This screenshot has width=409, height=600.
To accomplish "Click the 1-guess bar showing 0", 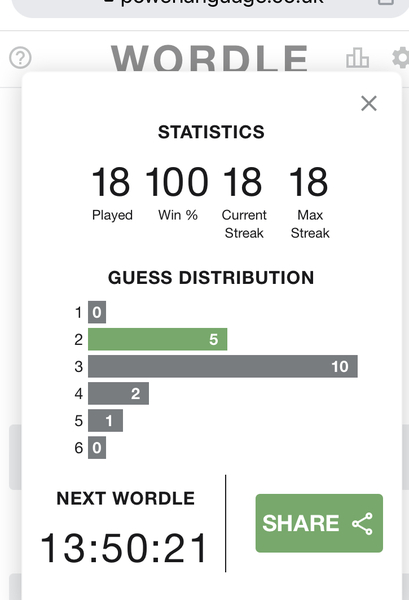I will point(97,312).
